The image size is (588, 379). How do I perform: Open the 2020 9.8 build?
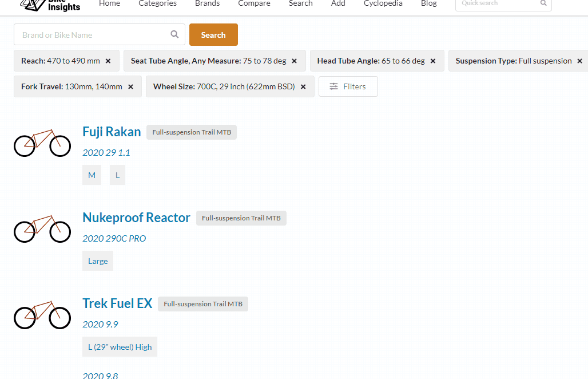[100, 375]
